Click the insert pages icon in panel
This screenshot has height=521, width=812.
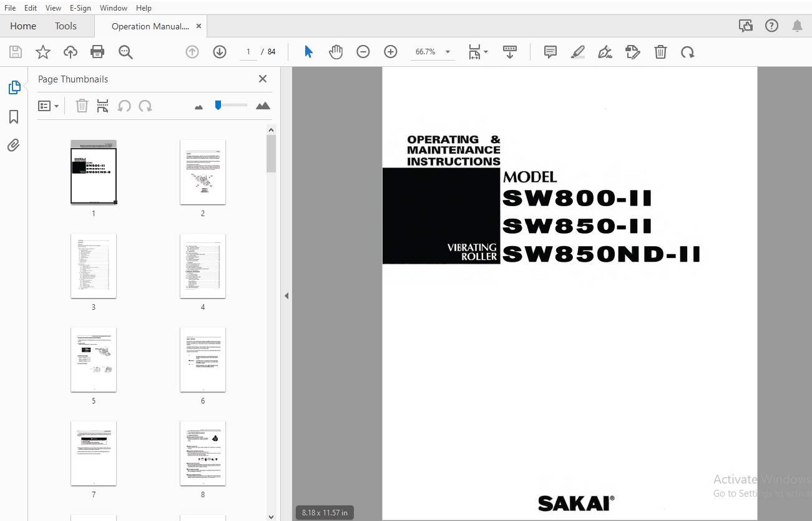102,106
